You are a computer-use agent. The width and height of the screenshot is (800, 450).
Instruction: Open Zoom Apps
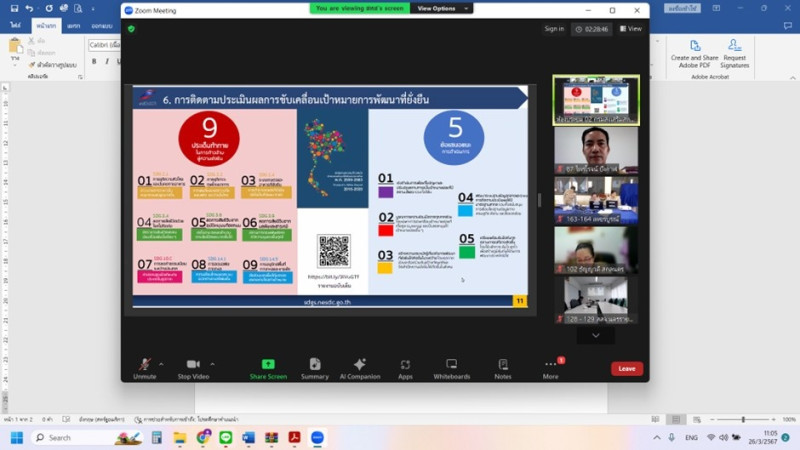click(x=405, y=366)
